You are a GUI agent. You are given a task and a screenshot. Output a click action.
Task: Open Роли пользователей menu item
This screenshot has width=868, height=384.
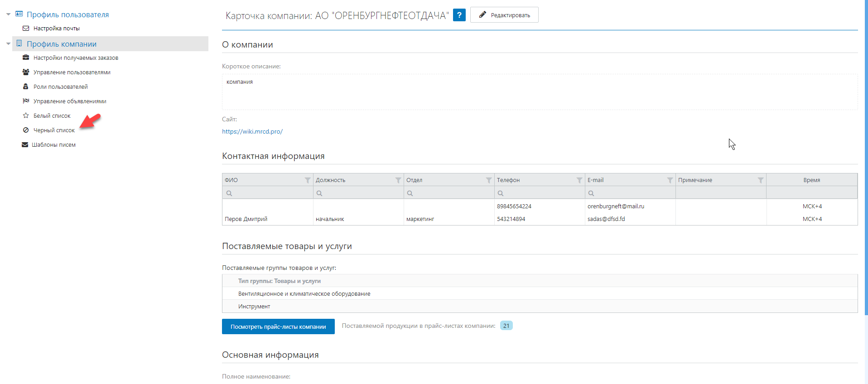click(60, 87)
